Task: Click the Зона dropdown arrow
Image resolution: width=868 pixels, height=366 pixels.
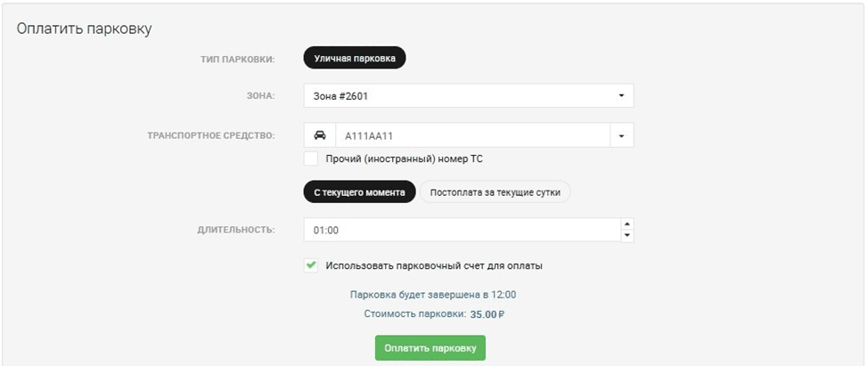Action: tap(620, 96)
